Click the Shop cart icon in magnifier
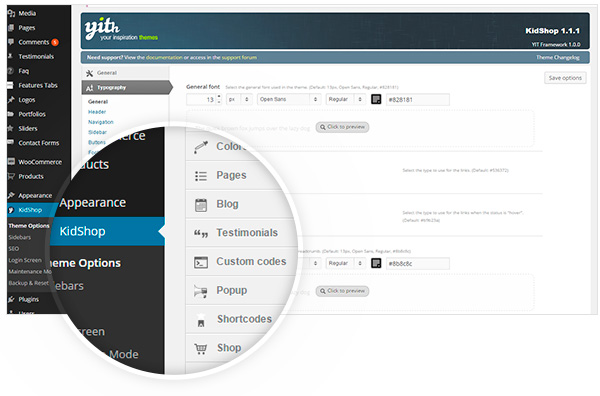This screenshot has height=396, width=600. pyautogui.click(x=201, y=349)
